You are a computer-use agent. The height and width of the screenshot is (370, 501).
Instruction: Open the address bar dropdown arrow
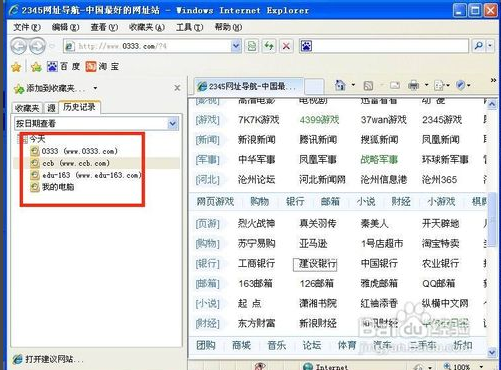(x=236, y=46)
